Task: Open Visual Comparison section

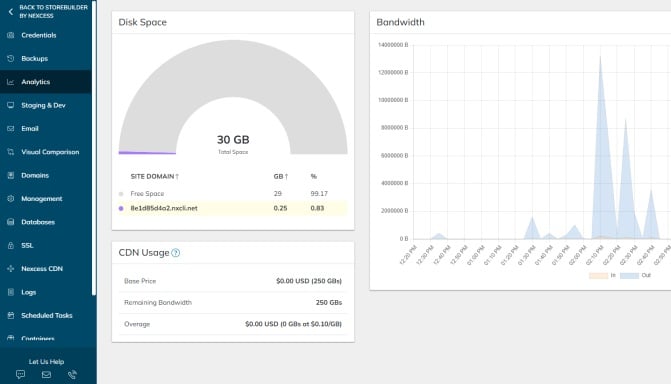Action: (46, 152)
